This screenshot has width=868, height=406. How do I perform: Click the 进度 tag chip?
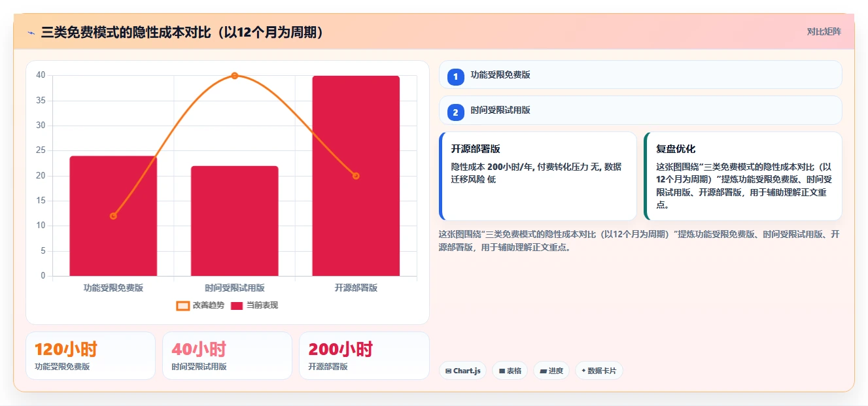[x=551, y=371]
